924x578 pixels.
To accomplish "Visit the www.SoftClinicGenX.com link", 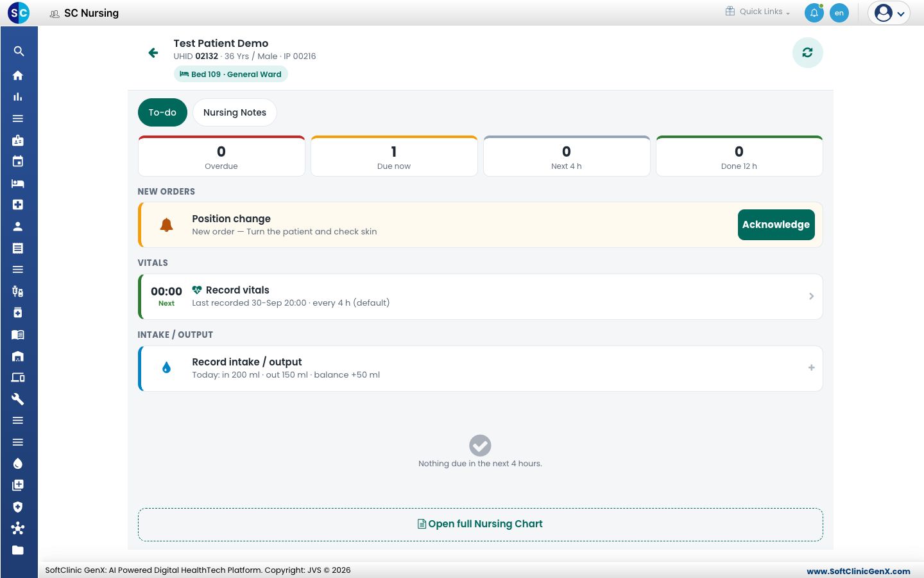I will (x=859, y=571).
